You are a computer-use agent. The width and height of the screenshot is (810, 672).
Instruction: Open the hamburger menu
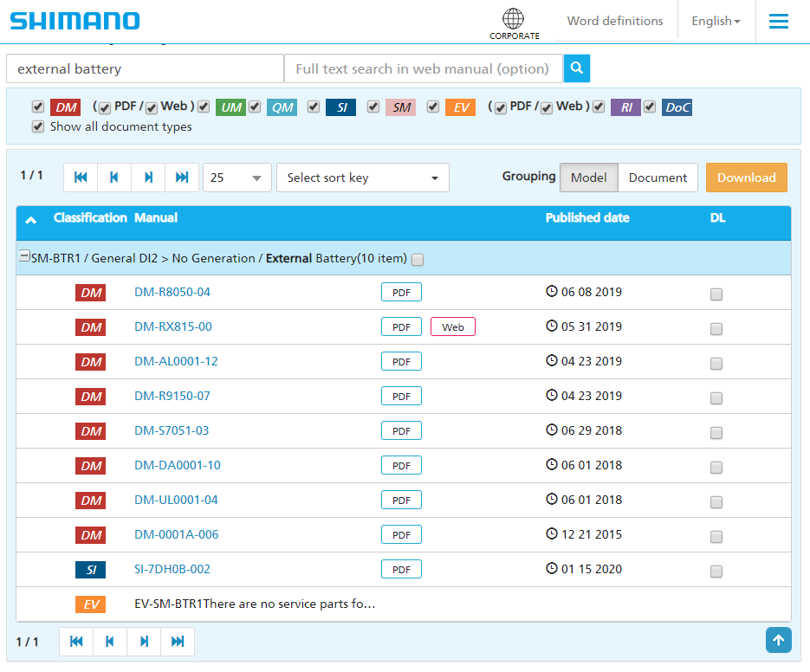[x=778, y=21]
